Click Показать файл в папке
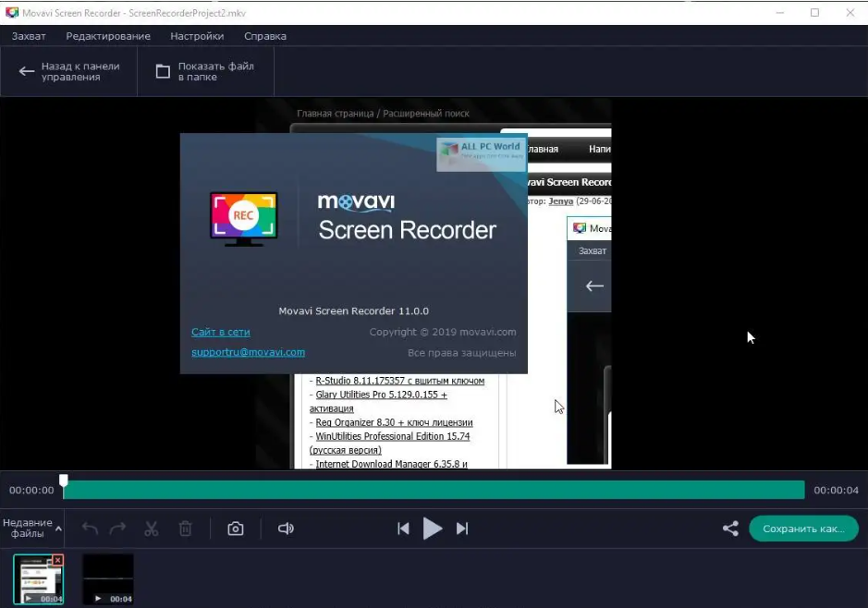The width and height of the screenshot is (868, 608). [x=205, y=71]
